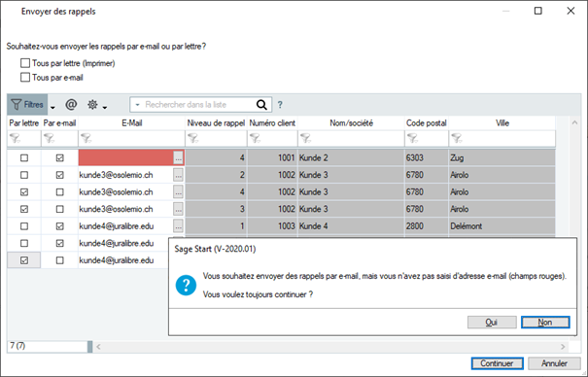Click Oui in the Sage Start dialog
The width and height of the screenshot is (588, 377).
[492, 323]
